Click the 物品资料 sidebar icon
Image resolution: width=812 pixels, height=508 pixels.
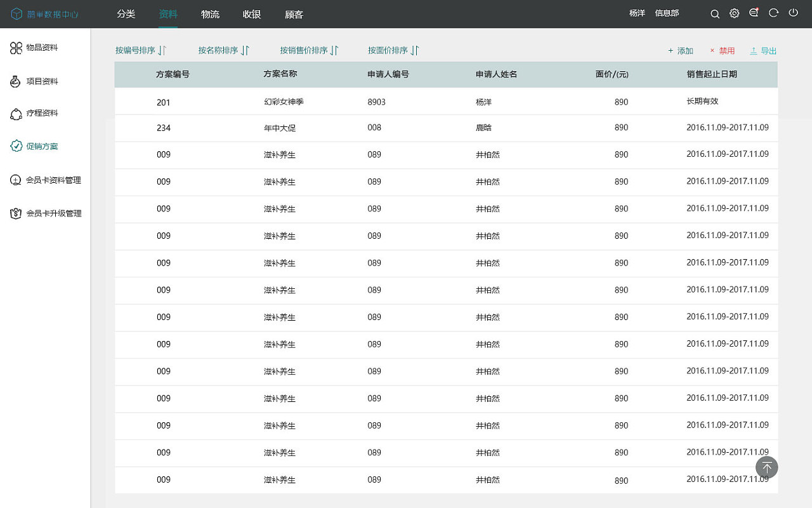[16, 48]
